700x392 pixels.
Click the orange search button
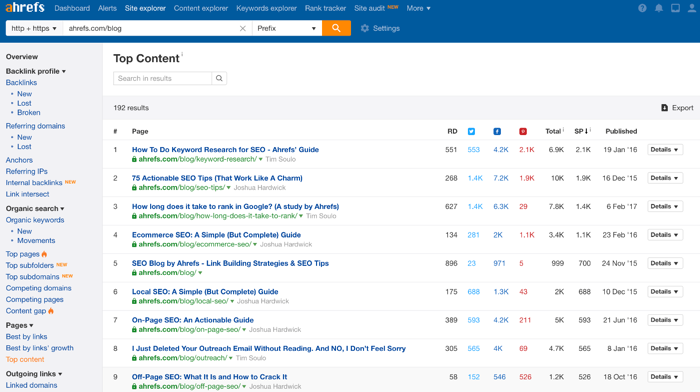(336, 28)
